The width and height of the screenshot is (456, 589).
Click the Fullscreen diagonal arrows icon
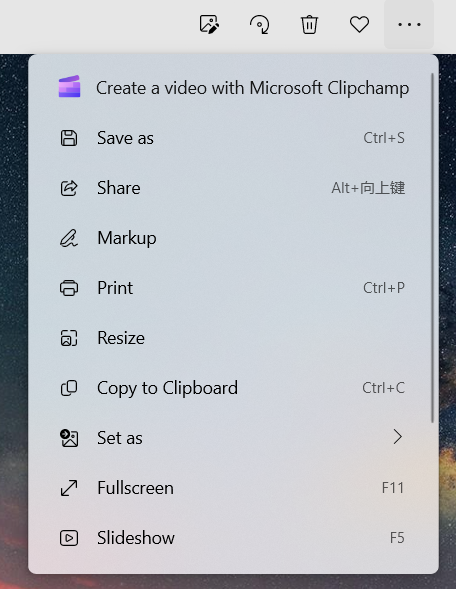pyautogui.click(x=69, y=488)
